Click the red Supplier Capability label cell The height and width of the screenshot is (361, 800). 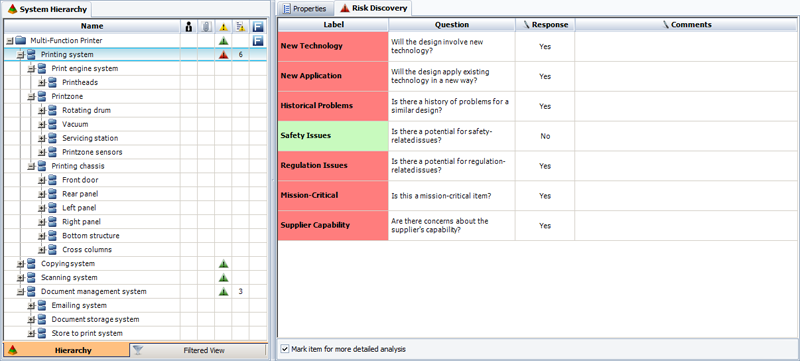pyautogui.click(x=333, y=225)
